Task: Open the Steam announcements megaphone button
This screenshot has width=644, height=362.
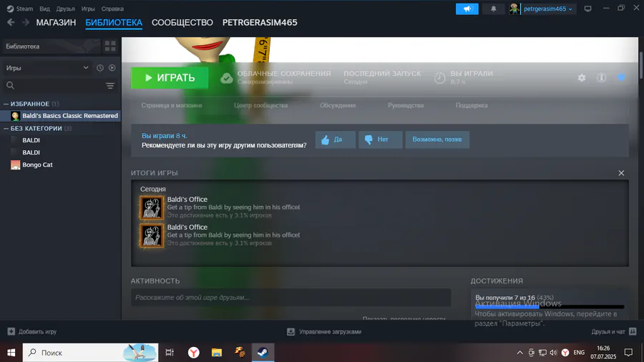Action: tap(467, 9)
